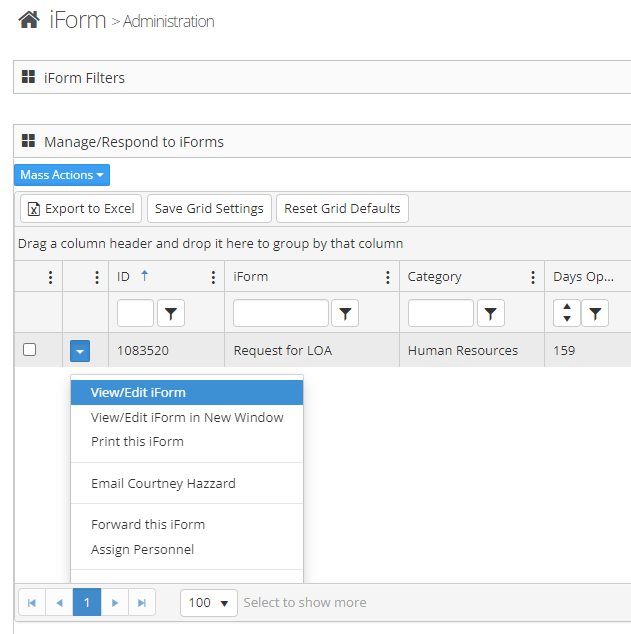Screen dimensions: 631x634
Task: Go to the first page of results
Action: (32, 602)
